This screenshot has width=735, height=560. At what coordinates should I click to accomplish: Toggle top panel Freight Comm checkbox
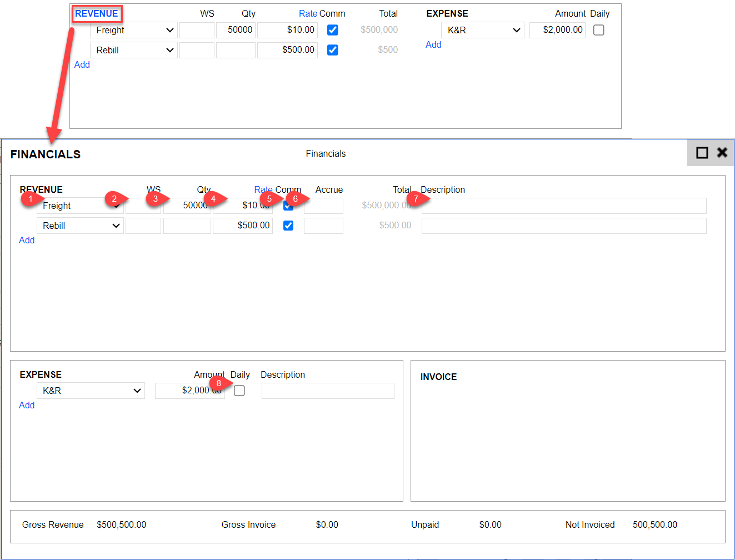click(x=333, y=30)
